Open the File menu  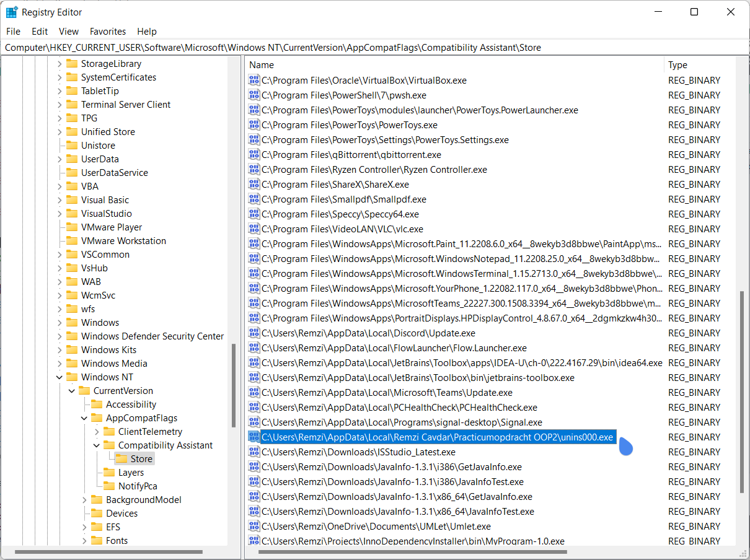(13, 31)
